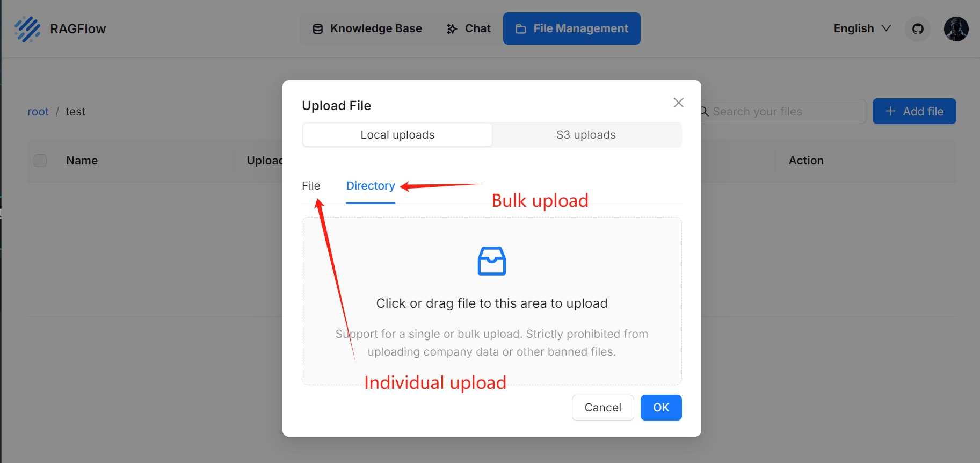980x463 pixels.
Task: Expand the English language dropdown
Action: click(861, 28)
